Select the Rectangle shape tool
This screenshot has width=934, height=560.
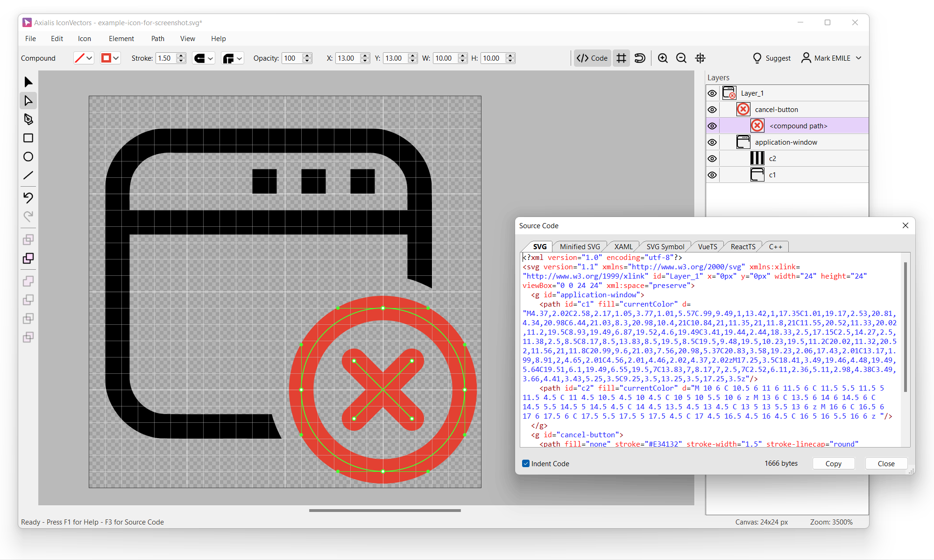[28, 138]
